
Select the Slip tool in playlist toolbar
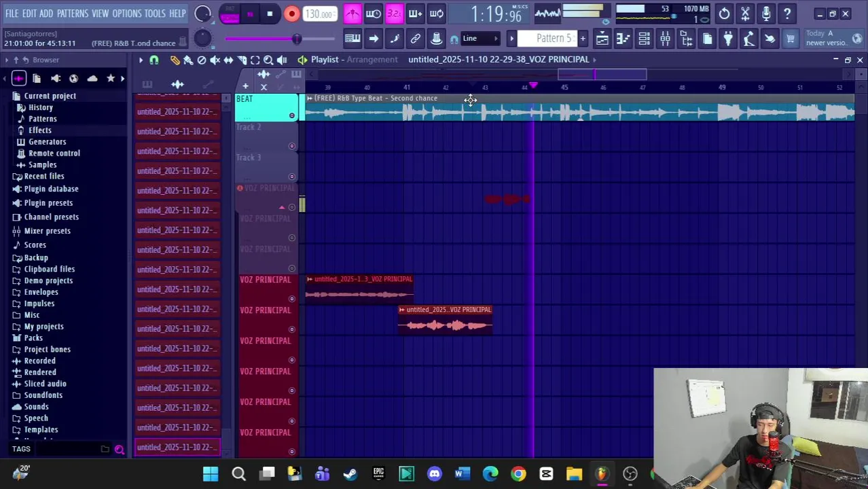point(228,60)
